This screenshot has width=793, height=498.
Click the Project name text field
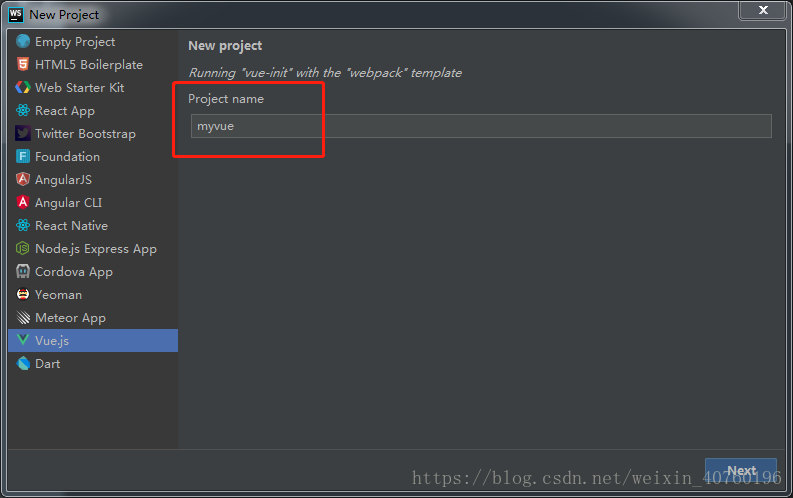tap(481, 126)
